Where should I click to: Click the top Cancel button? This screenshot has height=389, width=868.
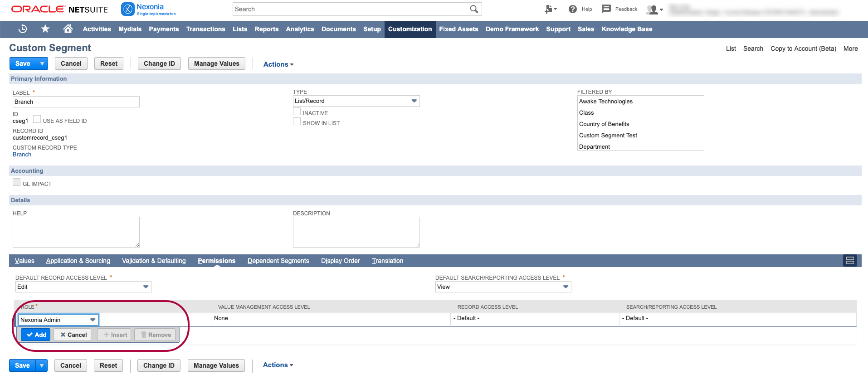pyautogui.click(x=71, y=63)
